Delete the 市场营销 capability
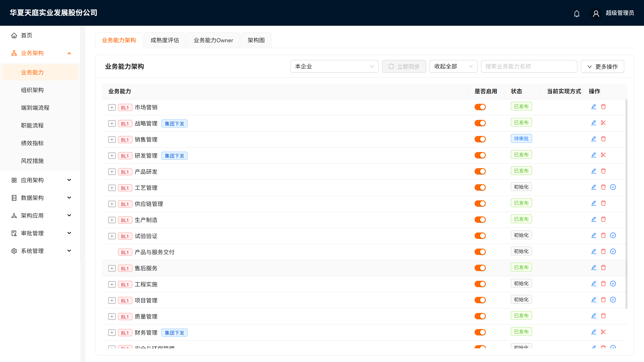Image resolution: width=644 pixels, height=362 pixels. (x=603, y=107)
